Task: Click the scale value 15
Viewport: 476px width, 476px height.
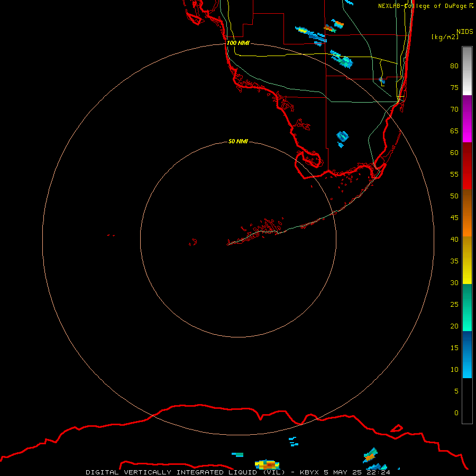Action: coord(454,348)
